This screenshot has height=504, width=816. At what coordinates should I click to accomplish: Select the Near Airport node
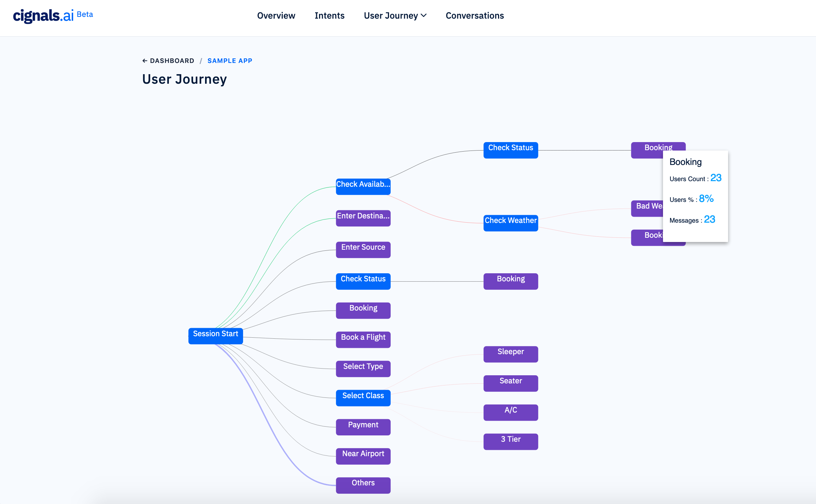point(363,456)
